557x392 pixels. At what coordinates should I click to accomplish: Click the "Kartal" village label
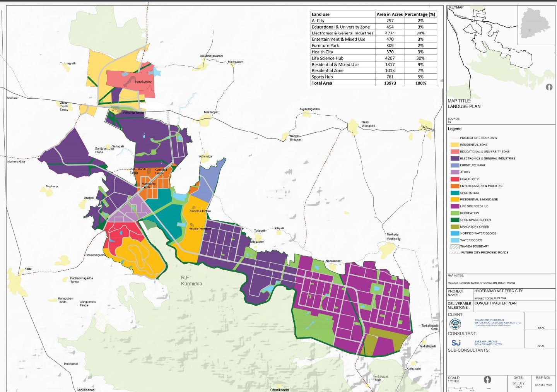click(x=28, y=269)
